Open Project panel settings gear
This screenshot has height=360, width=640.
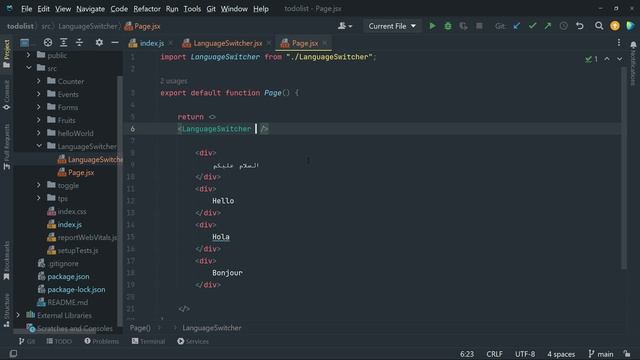click(x=99, y=42)
